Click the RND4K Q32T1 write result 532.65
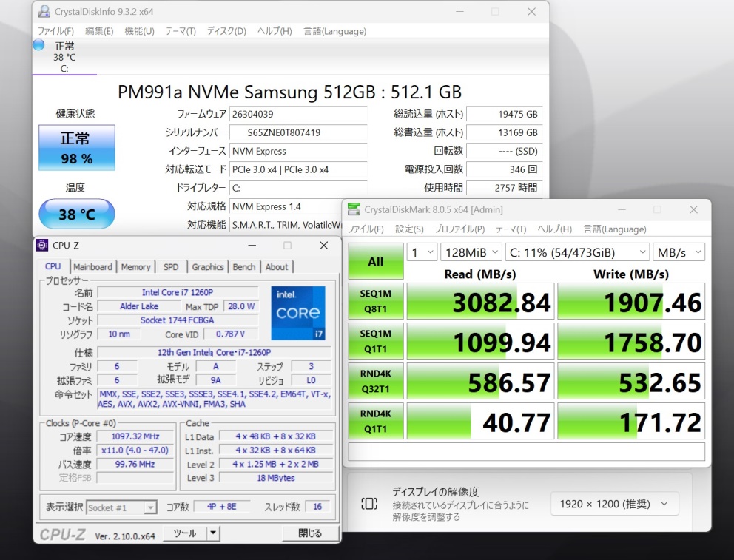The image size is (734, 560). tap(631, 381)
